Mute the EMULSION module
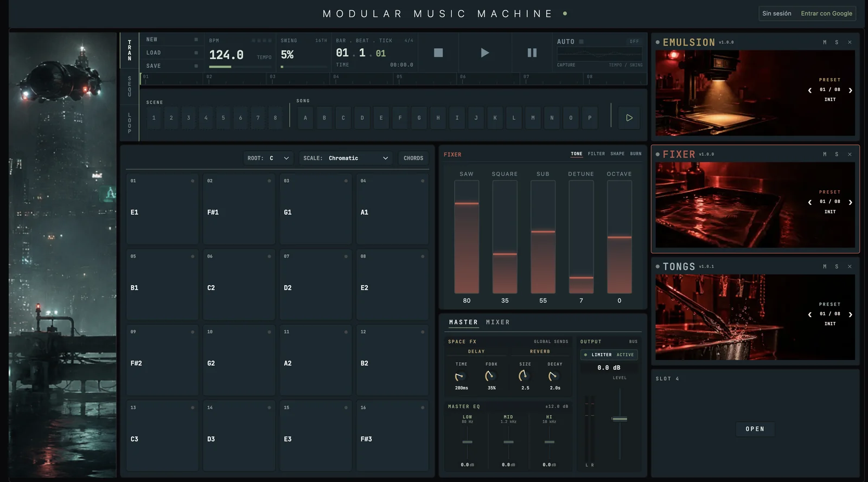This screenshot has width=868, height=482. 825,42
